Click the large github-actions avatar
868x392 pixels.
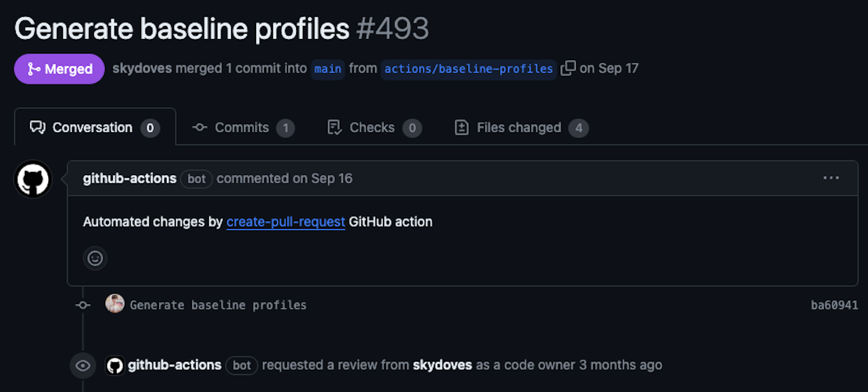pyautogui.click(x=33, y=179)
